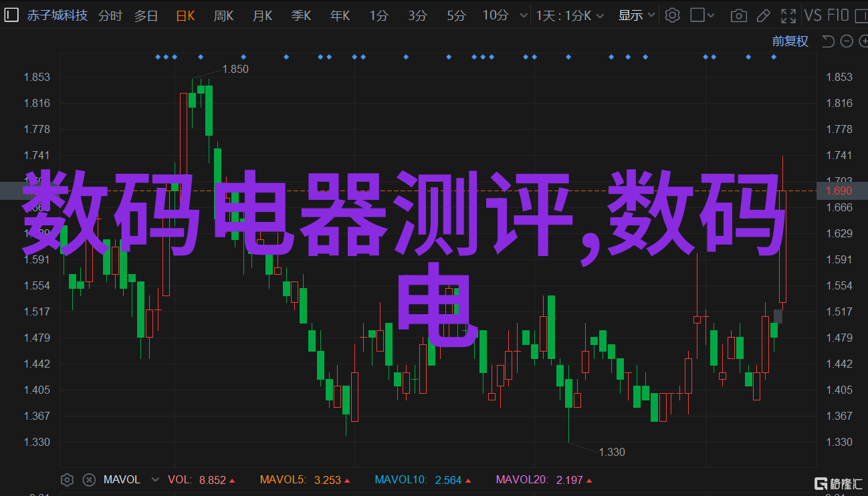868x496 pixels.
Task: Open chart settings gear in top toolbar
Action: click(672, 15)
